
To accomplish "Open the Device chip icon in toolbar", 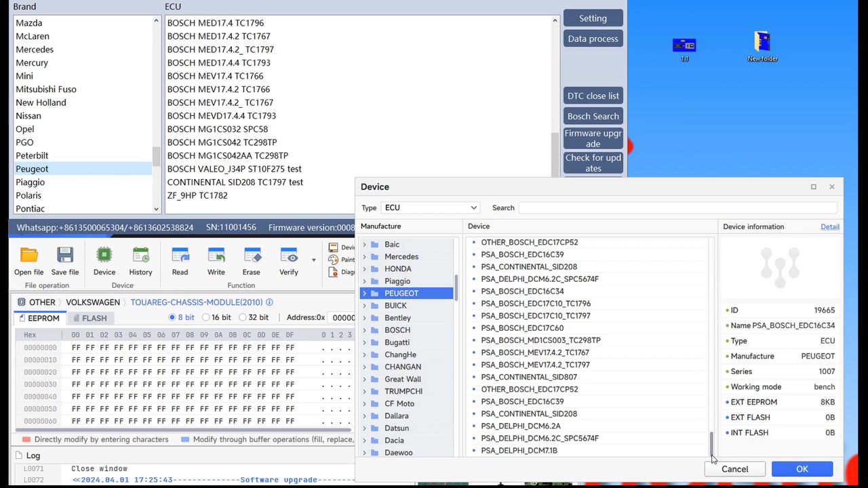I will coord(104,256).
